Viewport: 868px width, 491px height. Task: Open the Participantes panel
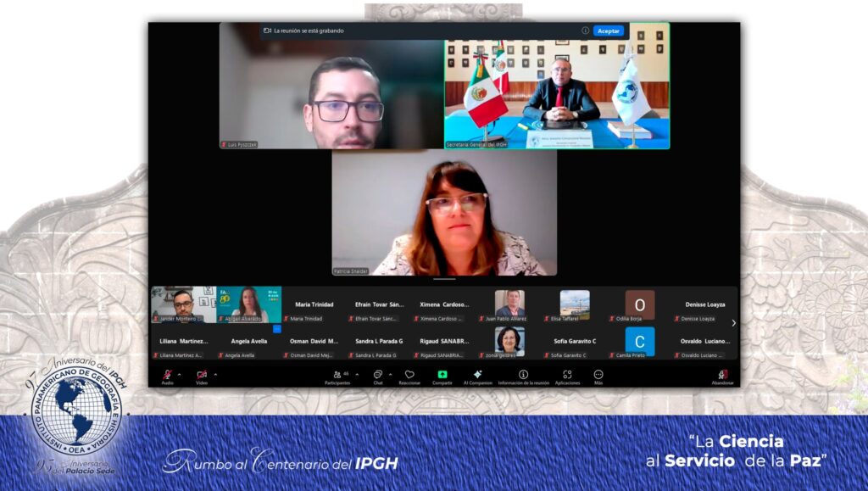pyautogui.click(x=337, y=376)
